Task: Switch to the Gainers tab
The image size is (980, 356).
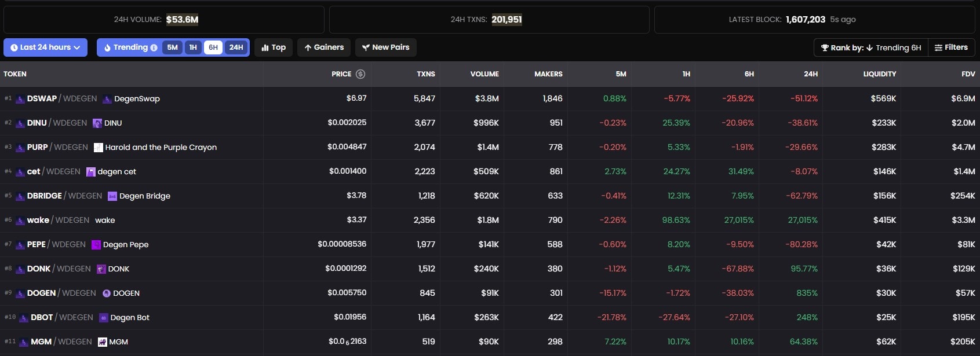Action: 324,47
